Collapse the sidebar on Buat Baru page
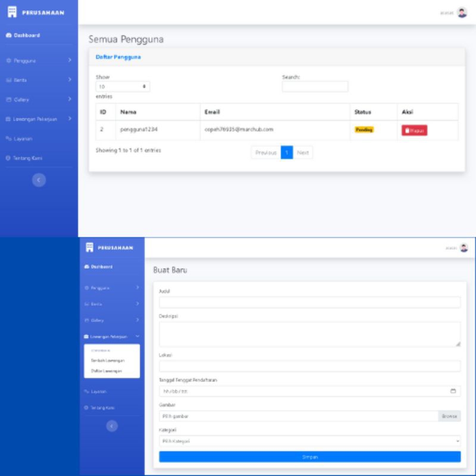The height and width of the screenshot is (476, 476). click(112, 426)
